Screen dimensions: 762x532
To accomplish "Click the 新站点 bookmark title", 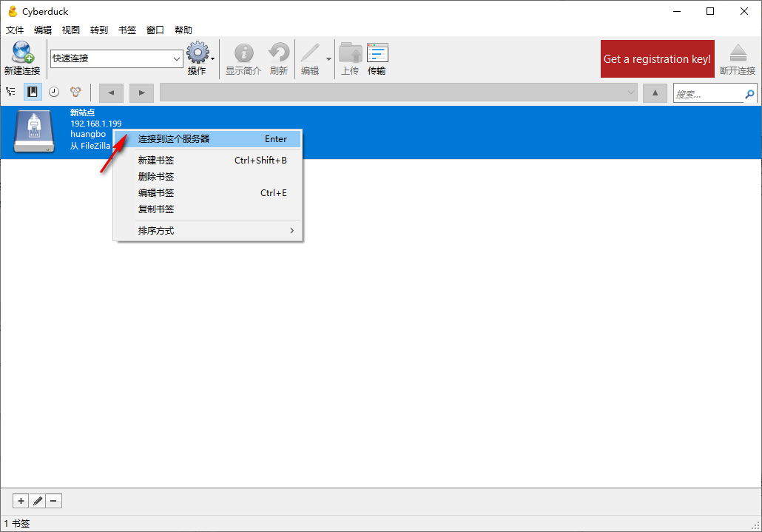I will point(83,112).
